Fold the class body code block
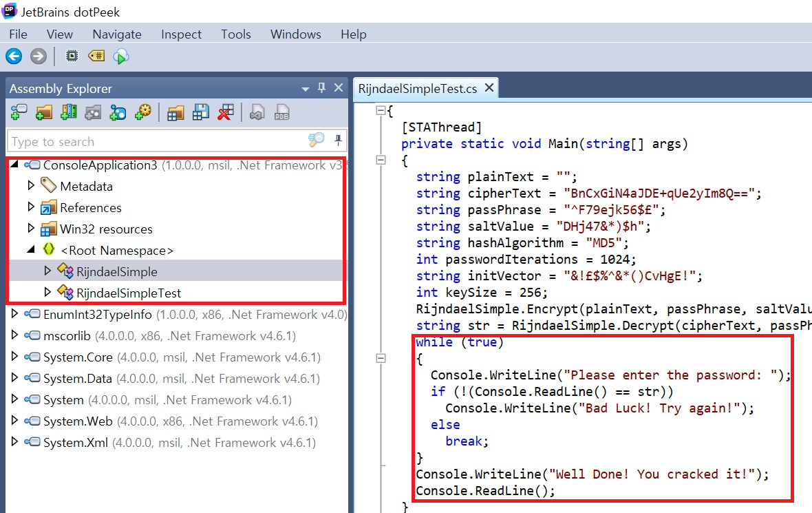This screenshot has height=513, width=812. (381, 110)
